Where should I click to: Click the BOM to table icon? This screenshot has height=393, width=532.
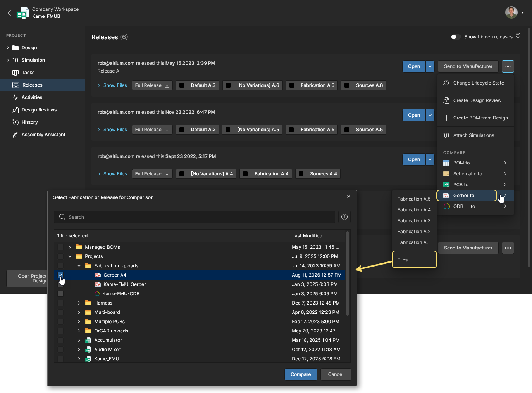[x=446, y=163]
